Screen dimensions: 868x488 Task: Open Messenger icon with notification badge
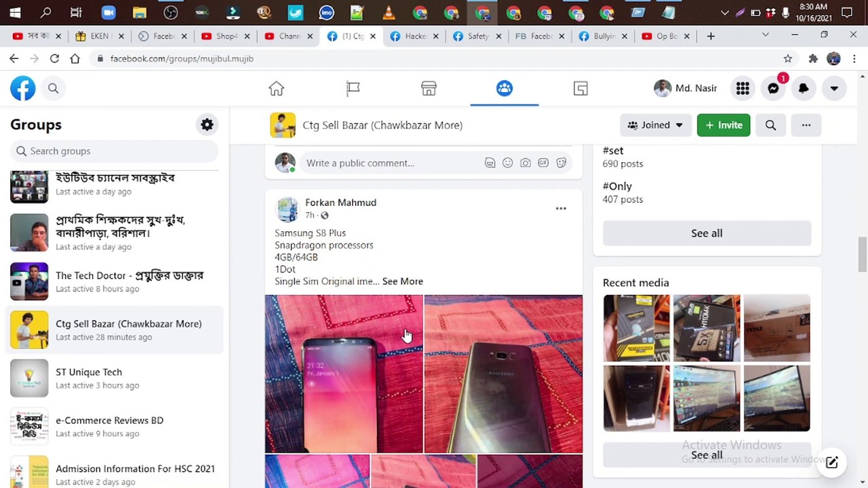773,88
